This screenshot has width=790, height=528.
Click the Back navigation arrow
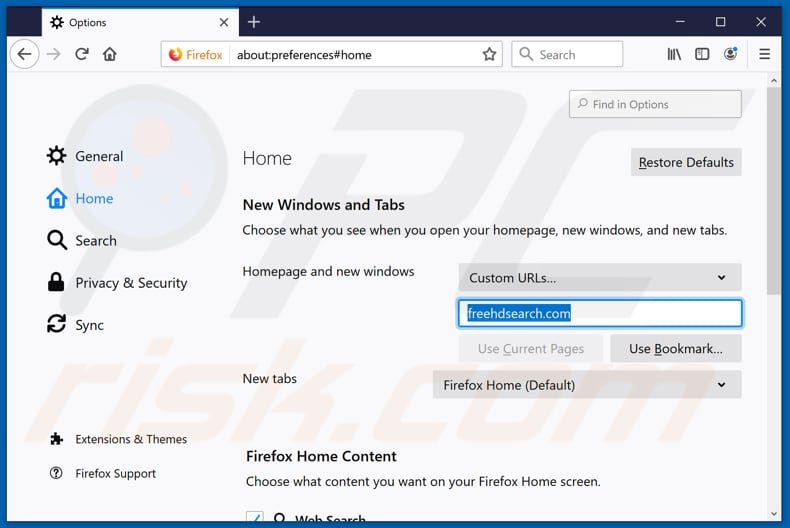[25, 54]
